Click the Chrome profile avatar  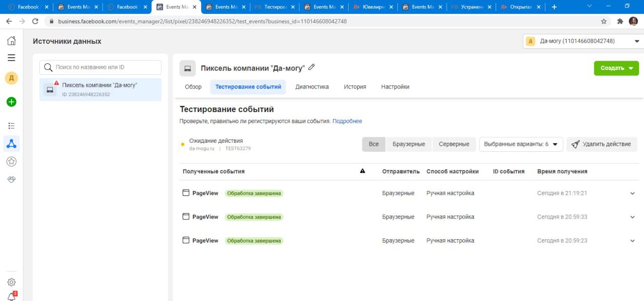click(x=633, y=22)
